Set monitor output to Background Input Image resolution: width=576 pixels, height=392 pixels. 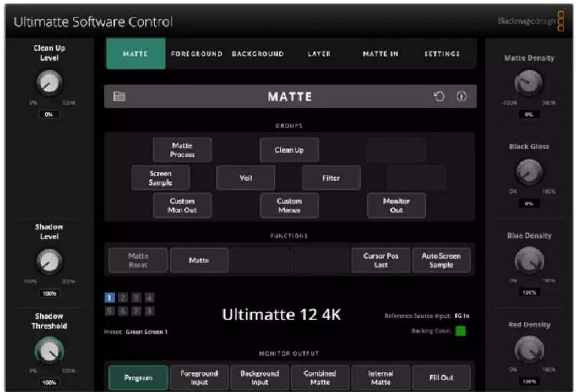pyautogui.click(x=260, y=378)
